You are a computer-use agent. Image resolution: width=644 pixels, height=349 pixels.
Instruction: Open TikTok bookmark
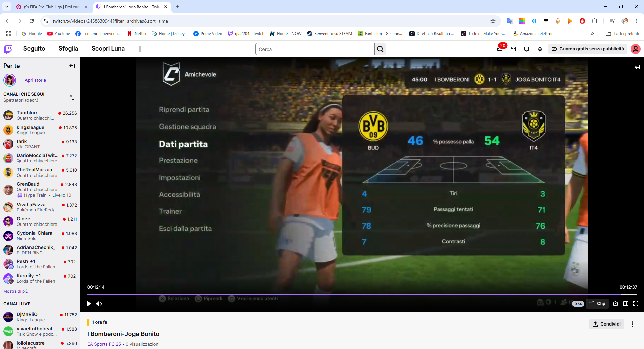click(x=483, y=34)
